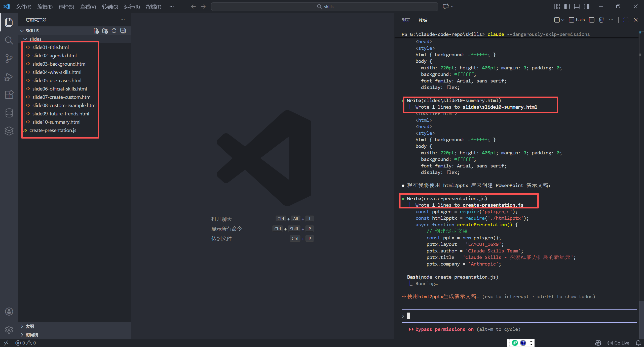The image size is (644, 347).
Task: Split the terminal
Action: click(x=592, y=20)
